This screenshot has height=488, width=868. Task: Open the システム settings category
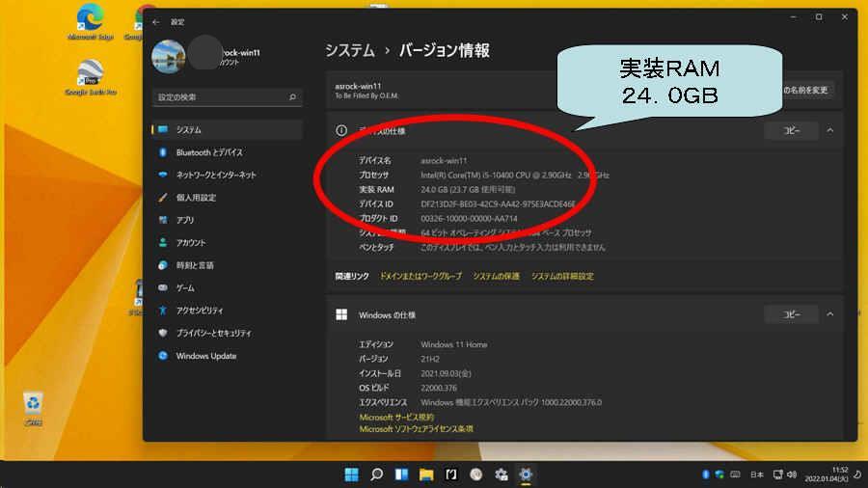(x=227, y=129)
